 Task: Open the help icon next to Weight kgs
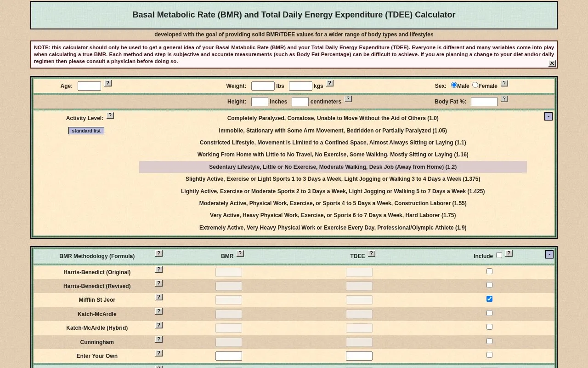[330, 83]
